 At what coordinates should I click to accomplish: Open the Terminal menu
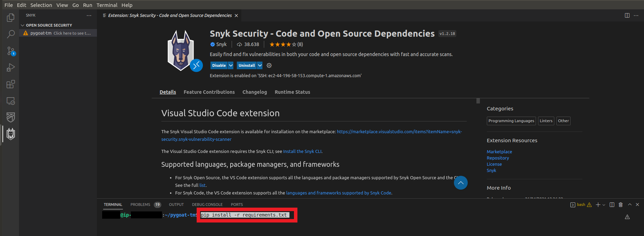(x=107, y=5)
